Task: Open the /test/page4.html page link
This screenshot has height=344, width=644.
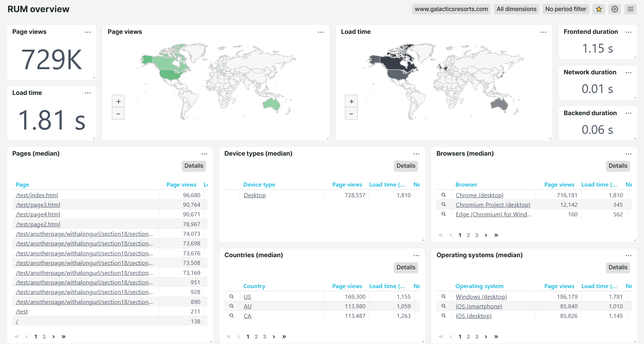Action: (x=38, y=214)
